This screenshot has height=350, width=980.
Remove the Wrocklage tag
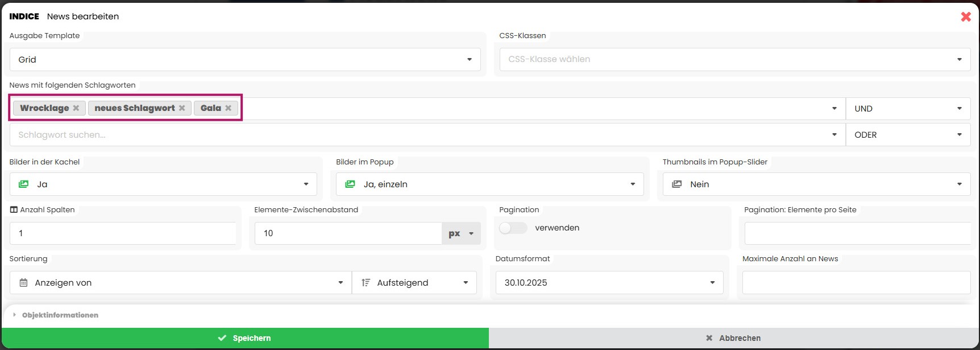point(76,108)
